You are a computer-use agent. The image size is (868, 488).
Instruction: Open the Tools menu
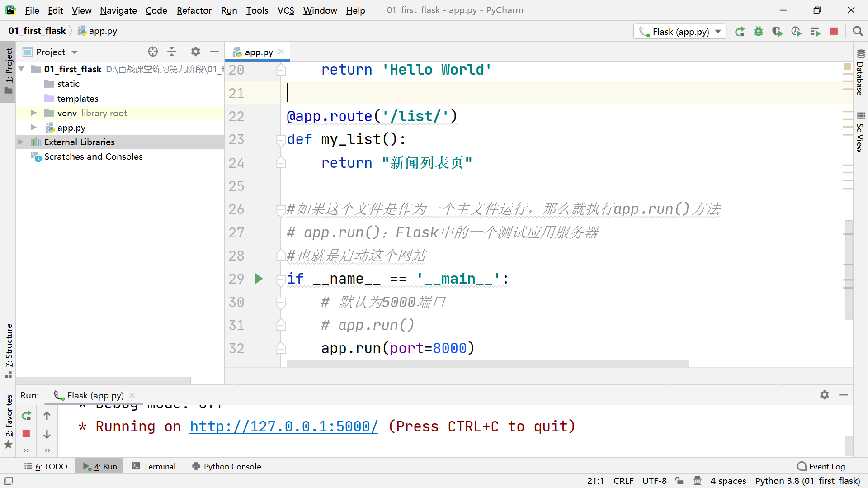point(257,10)
